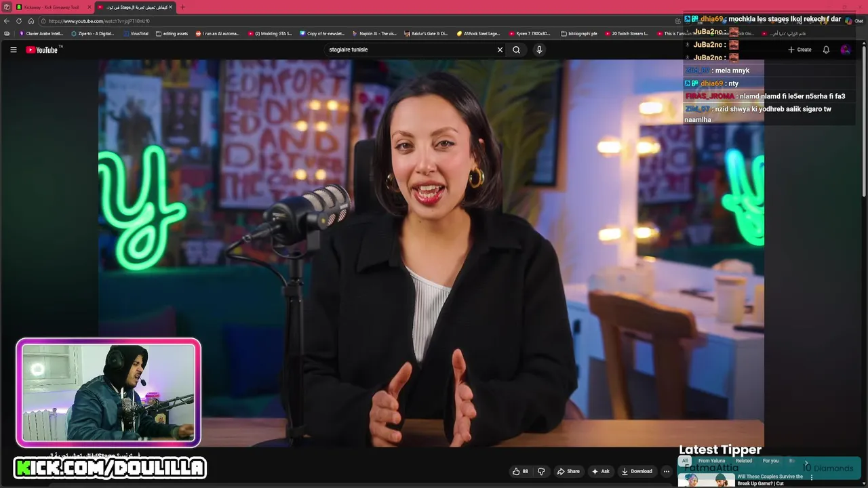This screenshot has height=488, width=868.
Task: View site information lock icon in address bar
Action: [x=43, y=21]
